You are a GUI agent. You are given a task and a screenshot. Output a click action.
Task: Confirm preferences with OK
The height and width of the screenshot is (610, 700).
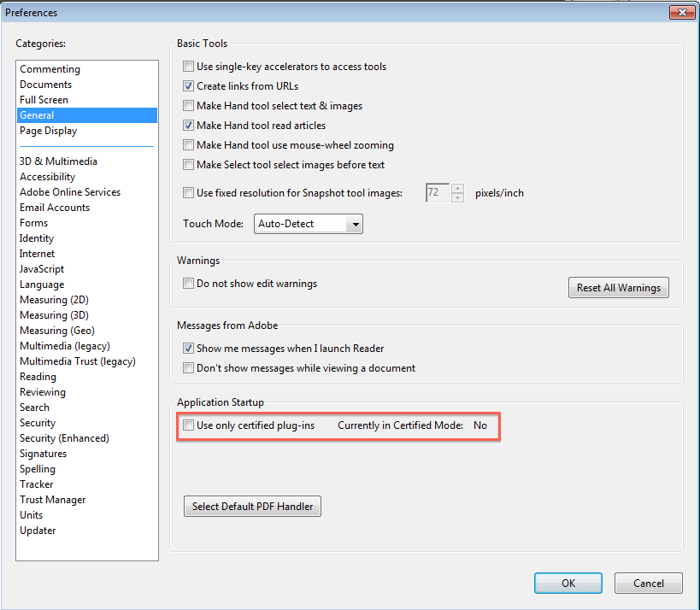[x=568, y=583]
